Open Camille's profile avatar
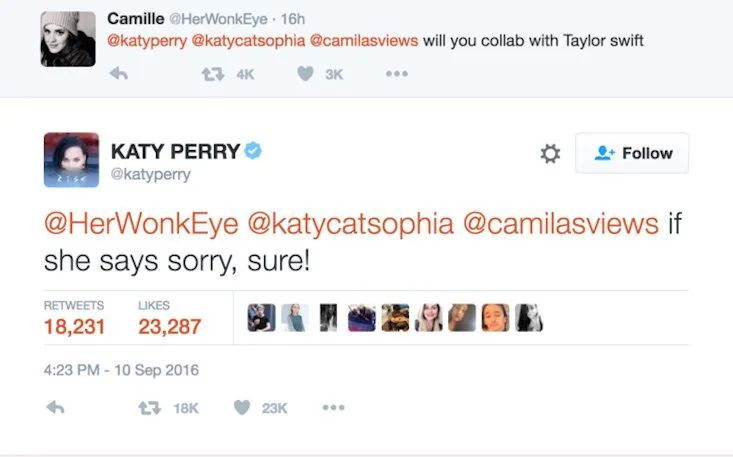733x457 pixels. point(68,39)
